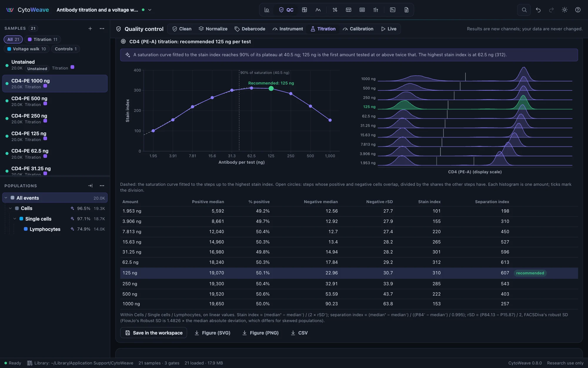This screenshot has height=368, width=588.
Task: Add a new sample with plus icon
Action: tap(90, 29)
